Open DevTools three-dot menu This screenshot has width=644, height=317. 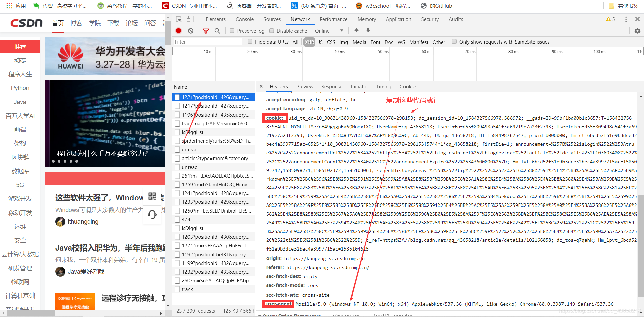coord(626,19)
